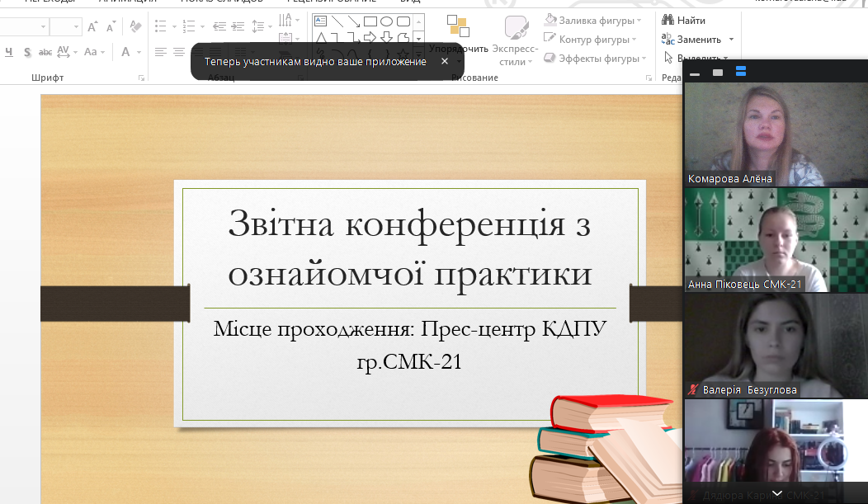This screenshot has width=868, height=504.
Task: Pick the rectangle shape in gallery
Action: coord(370,21)
